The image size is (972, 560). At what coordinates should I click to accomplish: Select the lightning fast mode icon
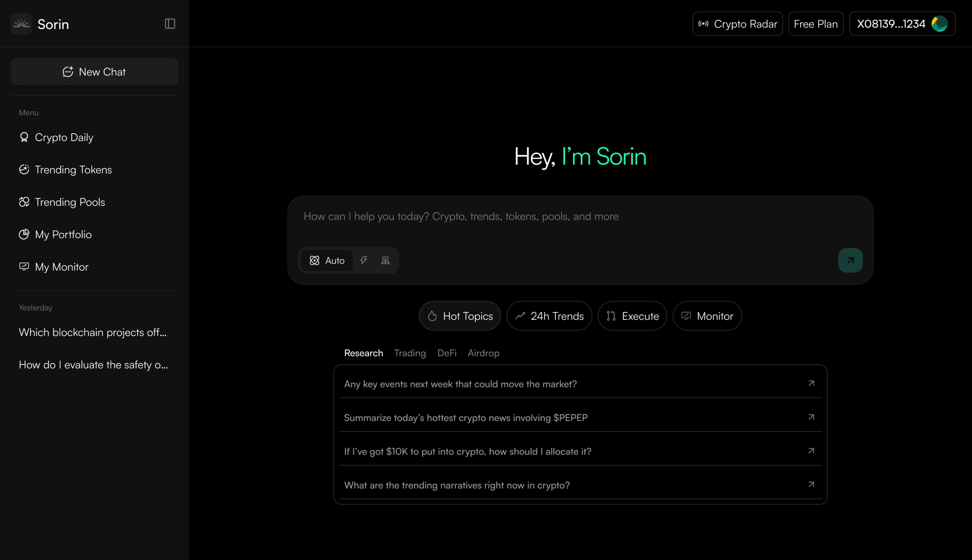(364, 260)
